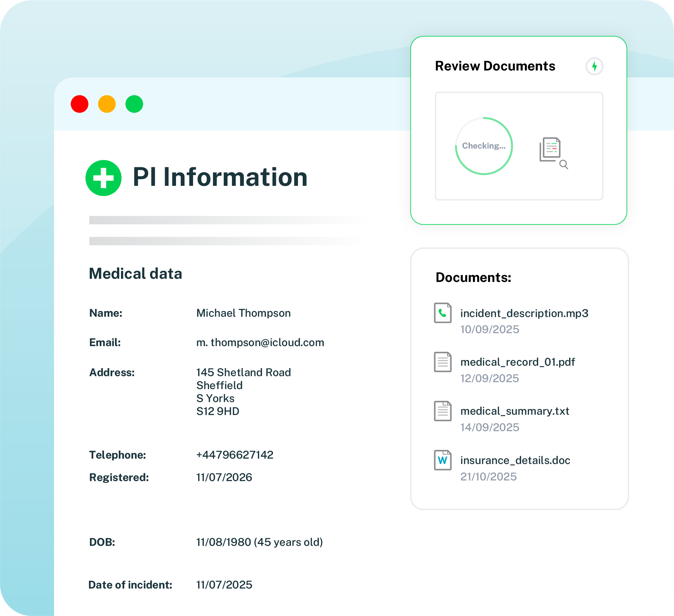Click the Review Documents heading
Viewport: 674px width, 616px height.
pyautogui.click(x=495, y=66)
